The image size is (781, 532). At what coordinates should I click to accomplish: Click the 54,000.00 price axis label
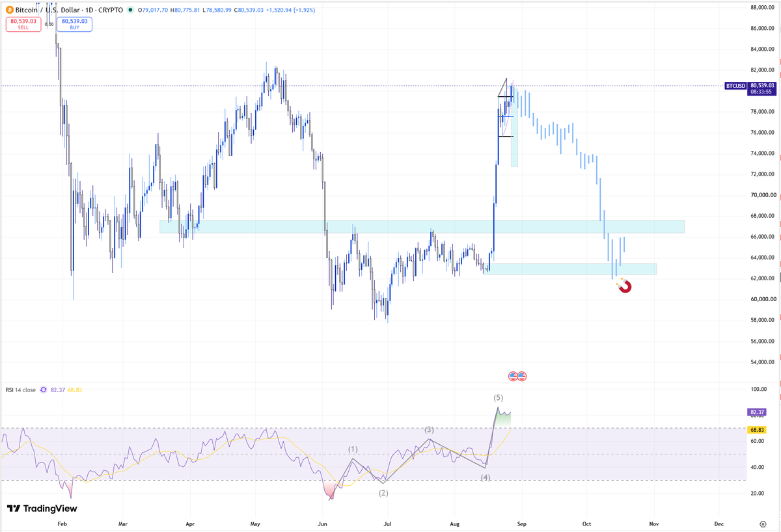coord(761,362)
